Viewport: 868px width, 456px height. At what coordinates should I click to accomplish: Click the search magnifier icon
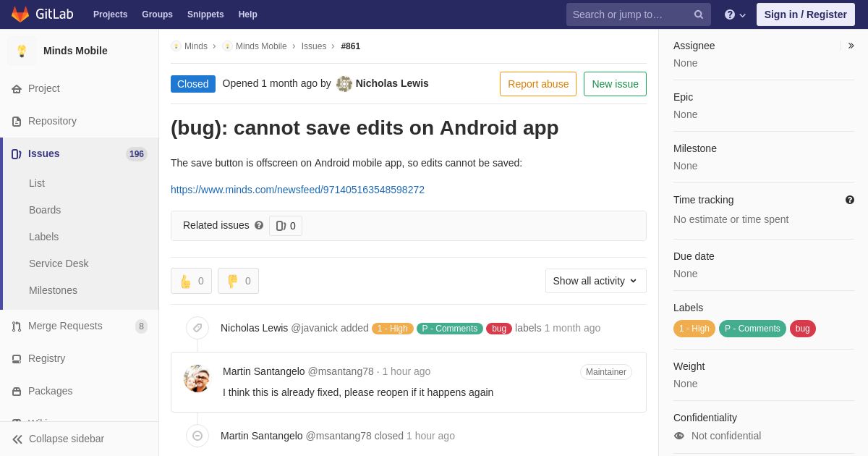698,14
